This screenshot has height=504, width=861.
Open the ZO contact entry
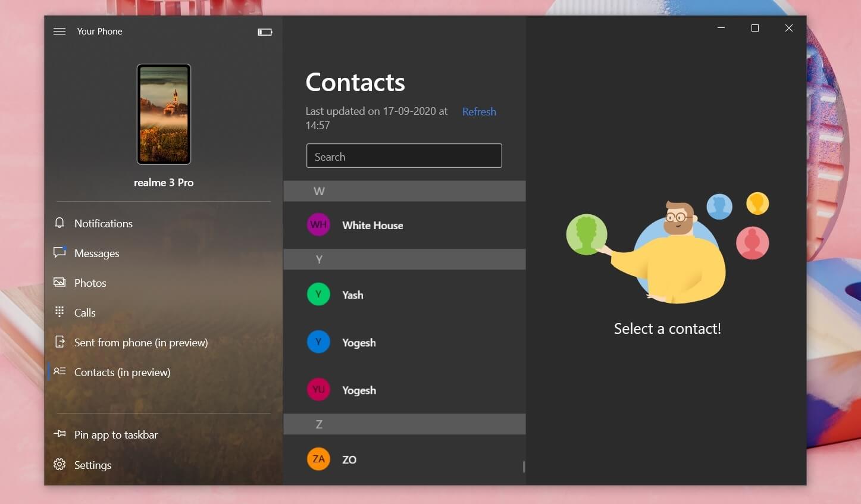coord(349,460)
